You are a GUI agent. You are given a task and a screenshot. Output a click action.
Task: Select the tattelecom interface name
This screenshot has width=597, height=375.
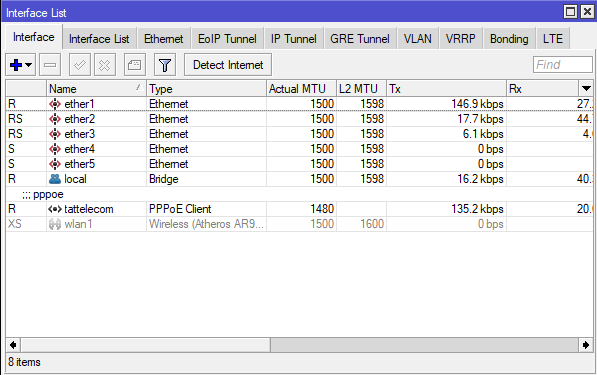(89, 209)
